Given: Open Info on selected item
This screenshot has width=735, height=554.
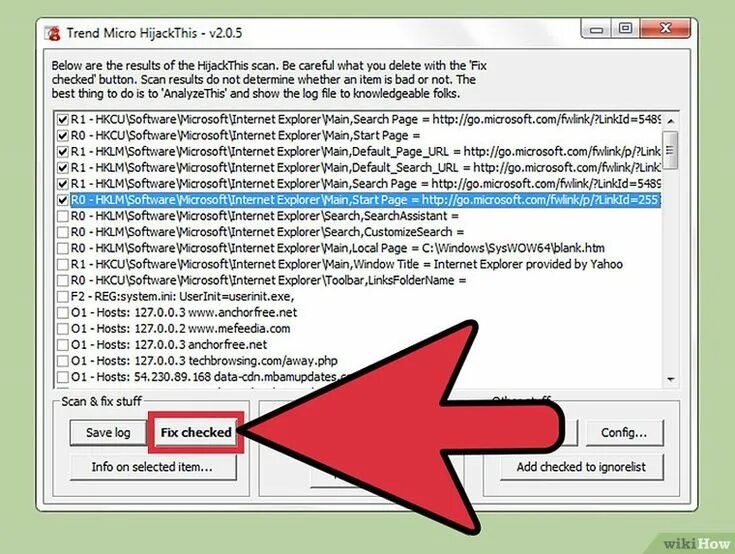Looking at the screenshot, I should pyautogui.click(x=153, y=467).
